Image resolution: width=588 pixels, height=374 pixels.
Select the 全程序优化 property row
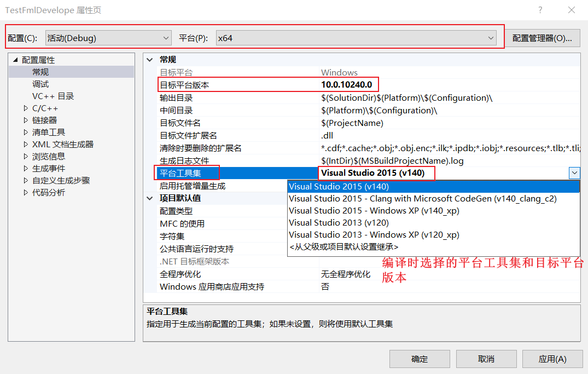(369, 274)
